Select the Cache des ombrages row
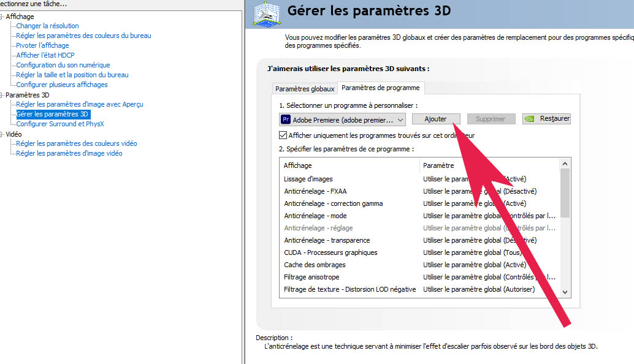Viewport: 634px width, 364px height. pyautogui.click(x=419, y=265)
